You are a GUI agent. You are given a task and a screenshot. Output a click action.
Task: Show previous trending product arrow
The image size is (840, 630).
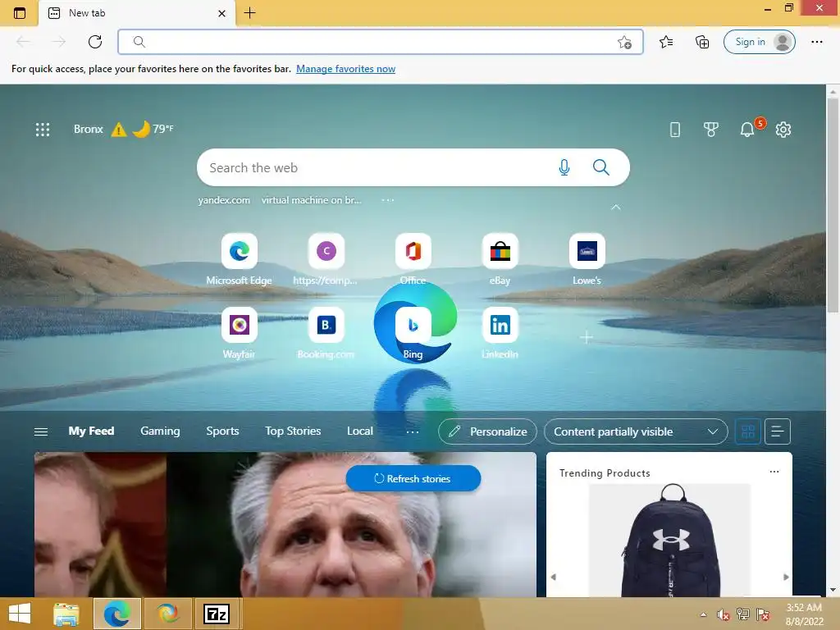click(x=554, y=577)
